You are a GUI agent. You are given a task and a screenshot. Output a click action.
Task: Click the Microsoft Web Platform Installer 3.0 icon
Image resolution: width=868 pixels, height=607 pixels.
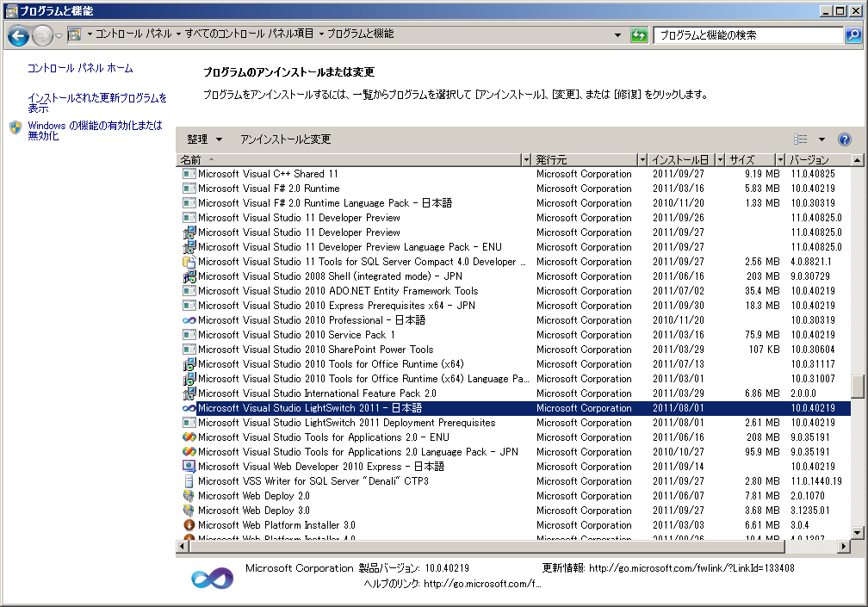coord(191,524)
